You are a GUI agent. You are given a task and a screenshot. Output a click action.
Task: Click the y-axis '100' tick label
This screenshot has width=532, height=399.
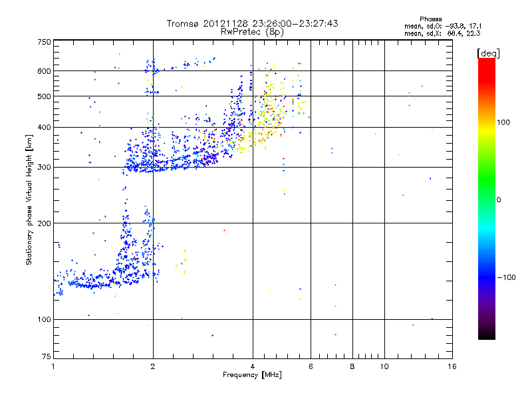tap(44, 320)
